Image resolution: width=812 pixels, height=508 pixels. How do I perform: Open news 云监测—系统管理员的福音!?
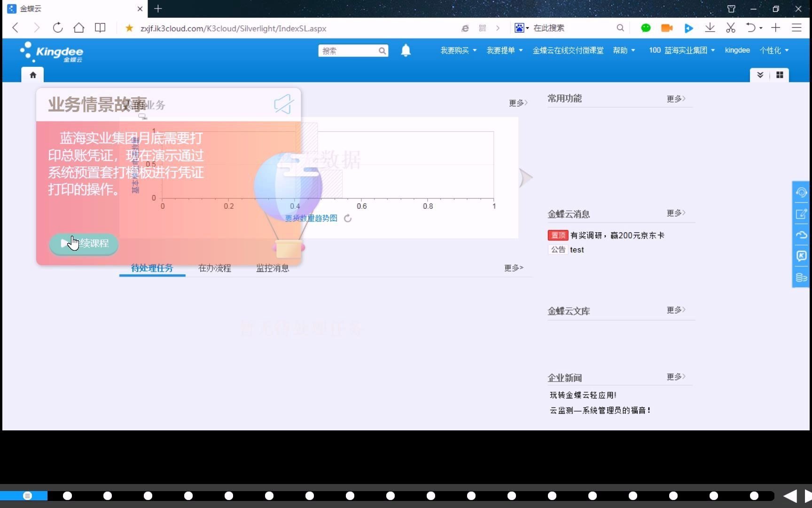(x=600, y=410)
